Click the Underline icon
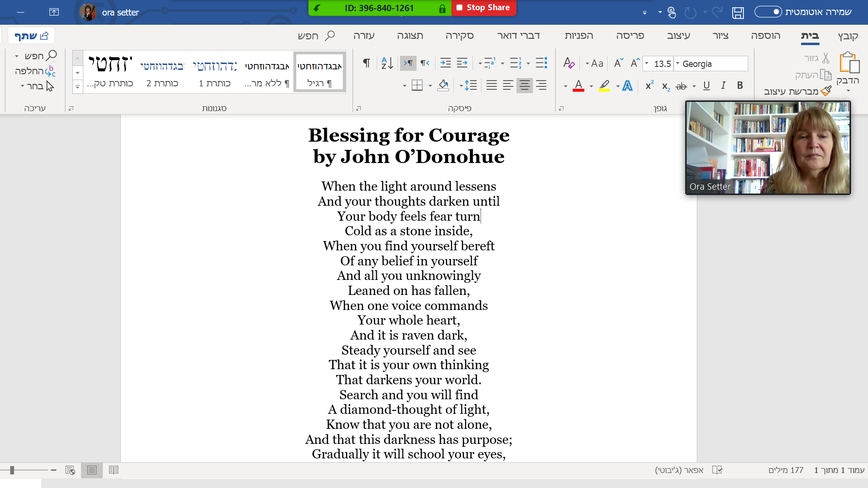 707,85
